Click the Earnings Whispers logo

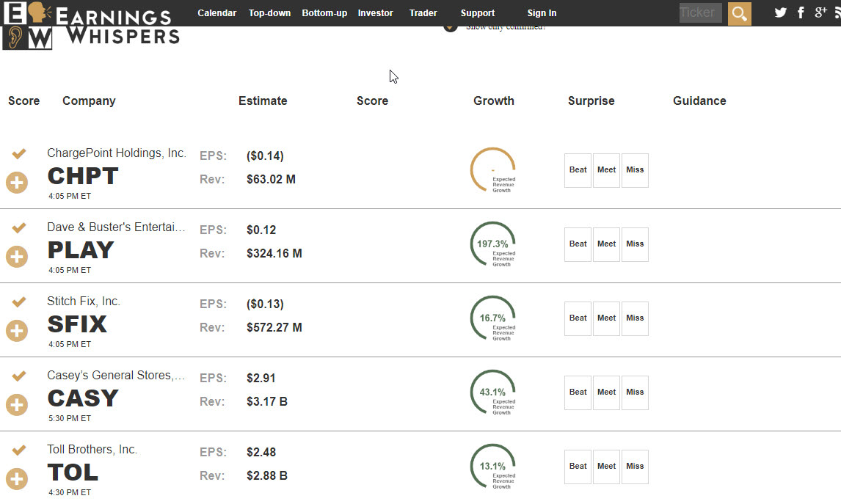click(91, 25)
